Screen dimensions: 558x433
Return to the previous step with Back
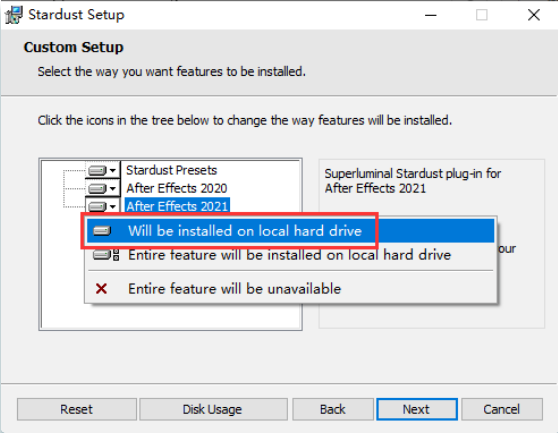click(333, 409)
